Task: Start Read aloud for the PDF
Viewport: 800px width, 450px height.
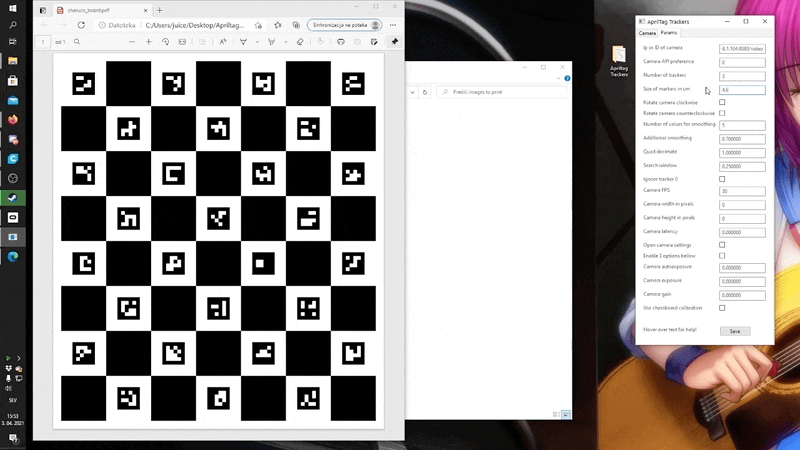Action: (223, 42)
